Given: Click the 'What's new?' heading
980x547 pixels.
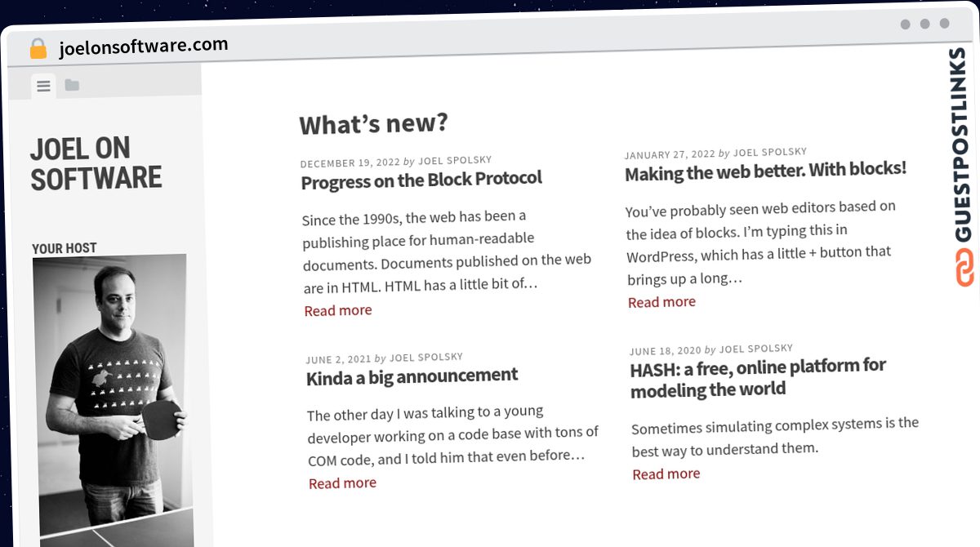Looking at the screenshot, I should click(x=374, y=124).
